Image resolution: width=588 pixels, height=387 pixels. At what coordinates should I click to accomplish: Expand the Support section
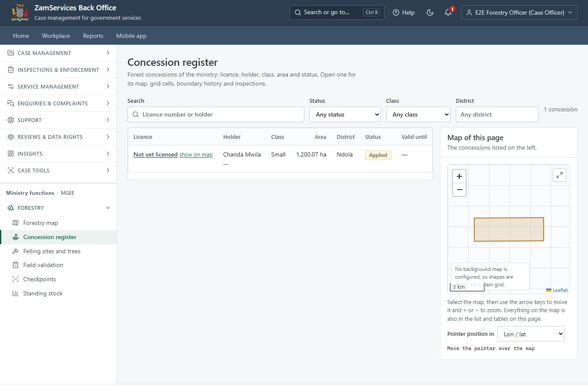[58, 120]
